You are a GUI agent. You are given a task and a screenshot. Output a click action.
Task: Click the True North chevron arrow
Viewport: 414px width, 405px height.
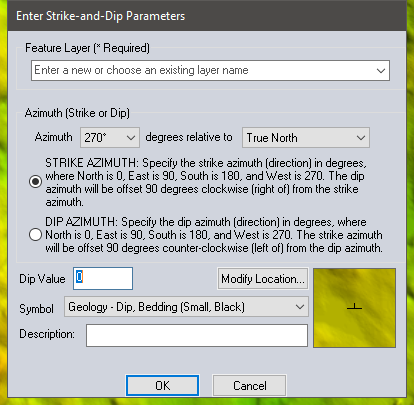361,138
